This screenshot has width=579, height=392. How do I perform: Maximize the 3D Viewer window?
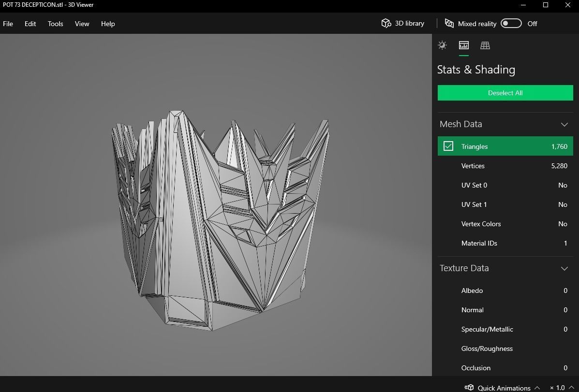546,5
